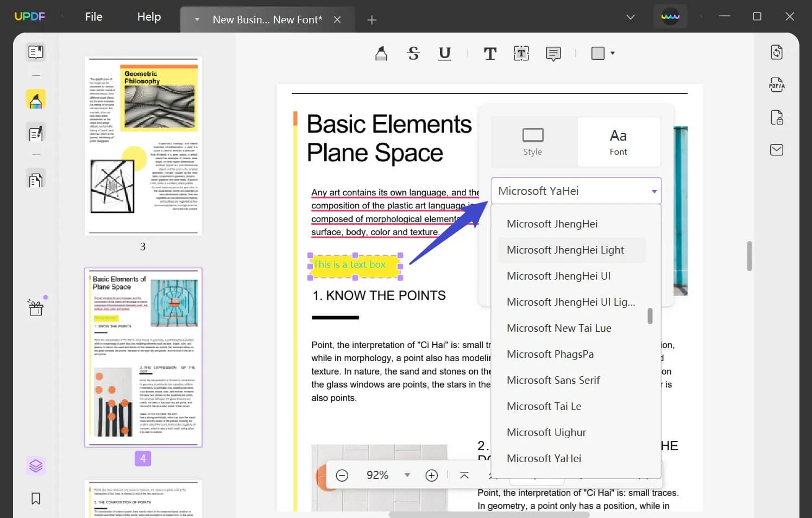
Task: Expand the tab list chevron in title bar
Action: [x=631, y=17]
